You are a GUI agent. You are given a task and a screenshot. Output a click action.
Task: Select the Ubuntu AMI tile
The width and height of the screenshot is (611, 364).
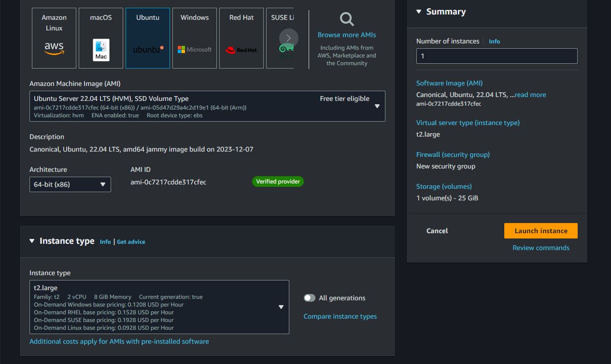tap(148, 38)
